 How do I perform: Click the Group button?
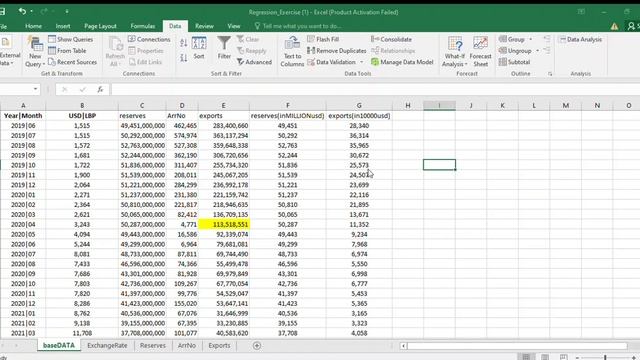(x=512, y=39)
